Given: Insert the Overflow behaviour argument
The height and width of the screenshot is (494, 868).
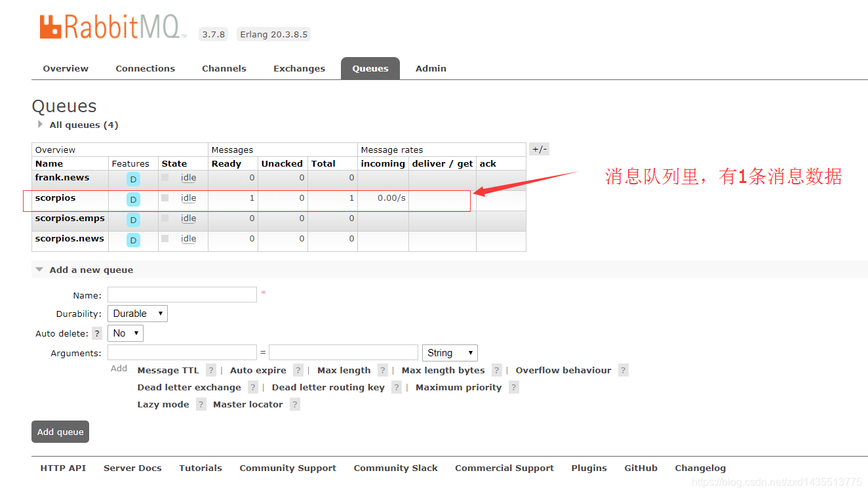Looking at the screenshot, I should tap(564, 370).
